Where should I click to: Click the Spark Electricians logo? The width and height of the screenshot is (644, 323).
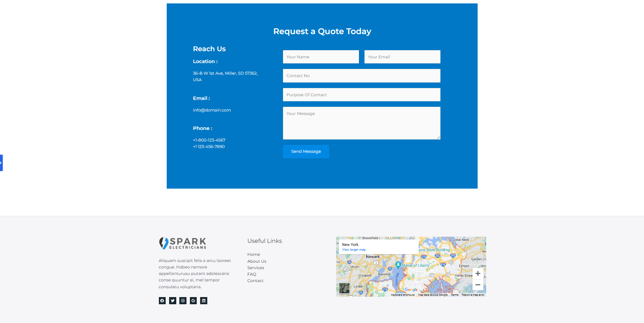click(x=183, y=243)
